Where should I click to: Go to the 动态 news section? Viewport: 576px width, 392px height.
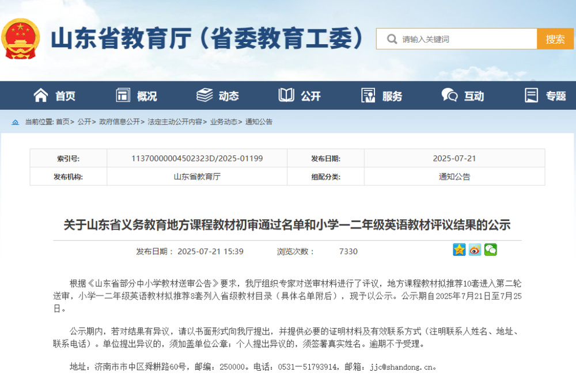pos(218,96)
